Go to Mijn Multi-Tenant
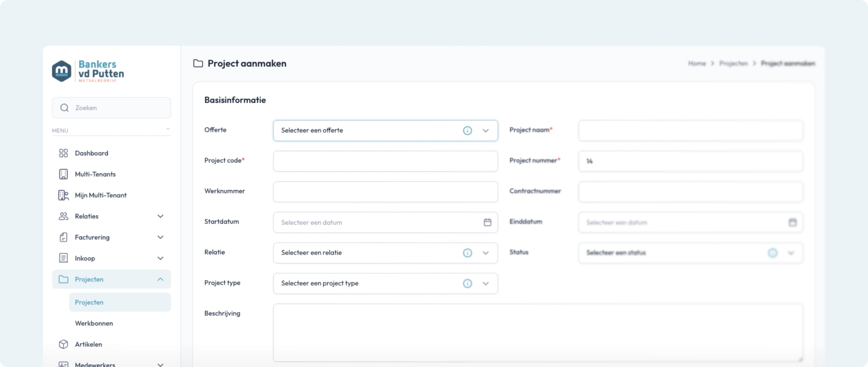The image size is (868, 367). 111,195
